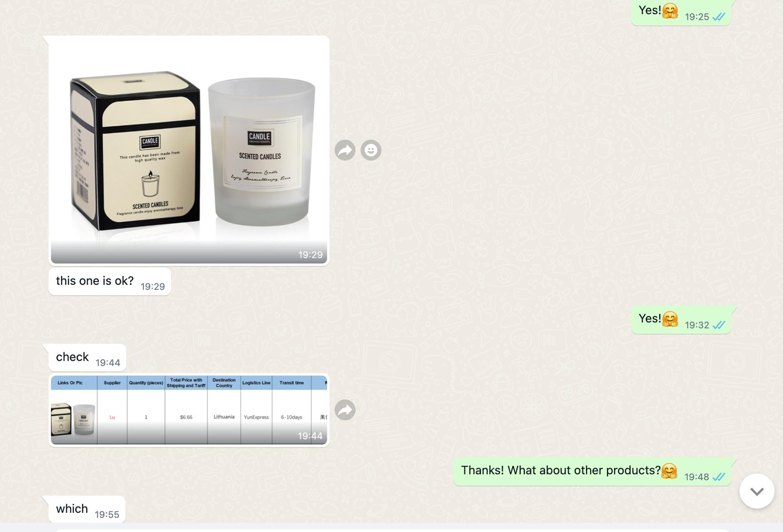This screenshot has width=783, height=532.
Task: Click read receipt ticks on 19:25 message
Action: [719, 17]
